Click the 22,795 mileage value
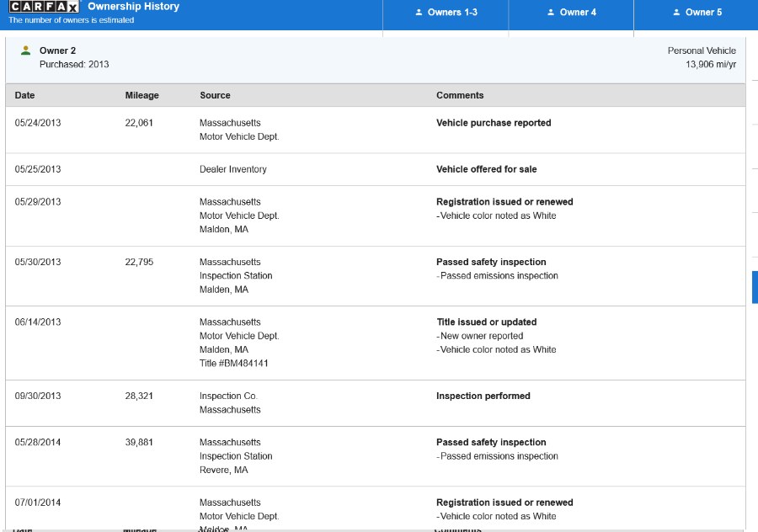The width and height of the screenshot is (758, 532). tap(139, 262)
